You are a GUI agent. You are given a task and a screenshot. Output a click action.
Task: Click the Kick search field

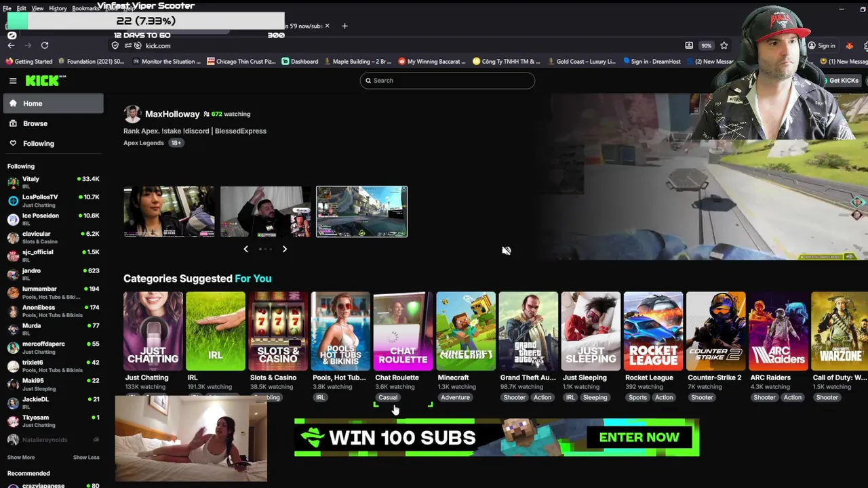pos(448,81)
